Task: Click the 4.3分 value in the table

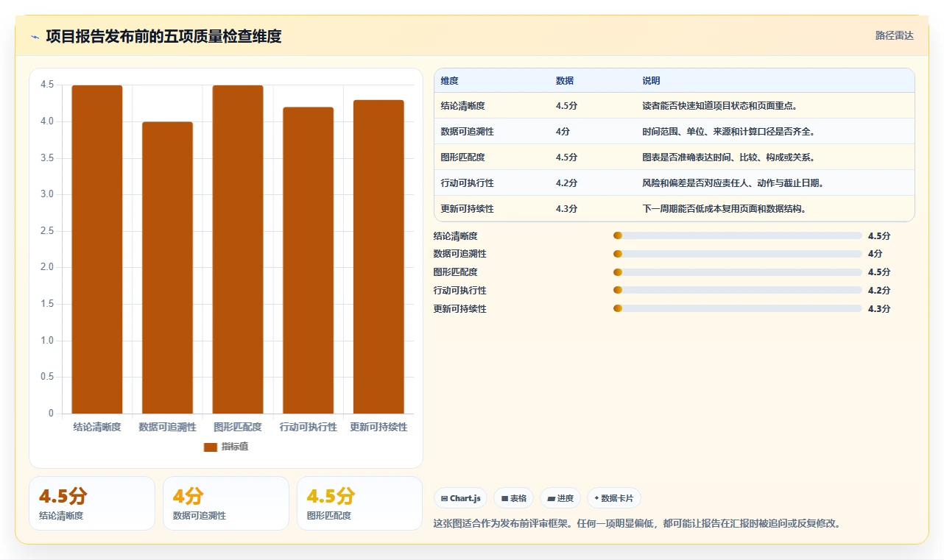Action: (566, 209)
